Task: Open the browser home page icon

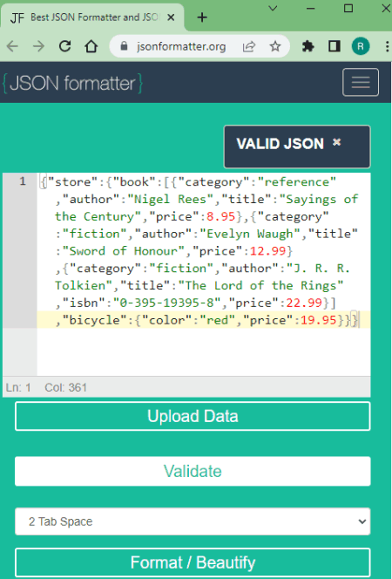Action: click(91, 46)
